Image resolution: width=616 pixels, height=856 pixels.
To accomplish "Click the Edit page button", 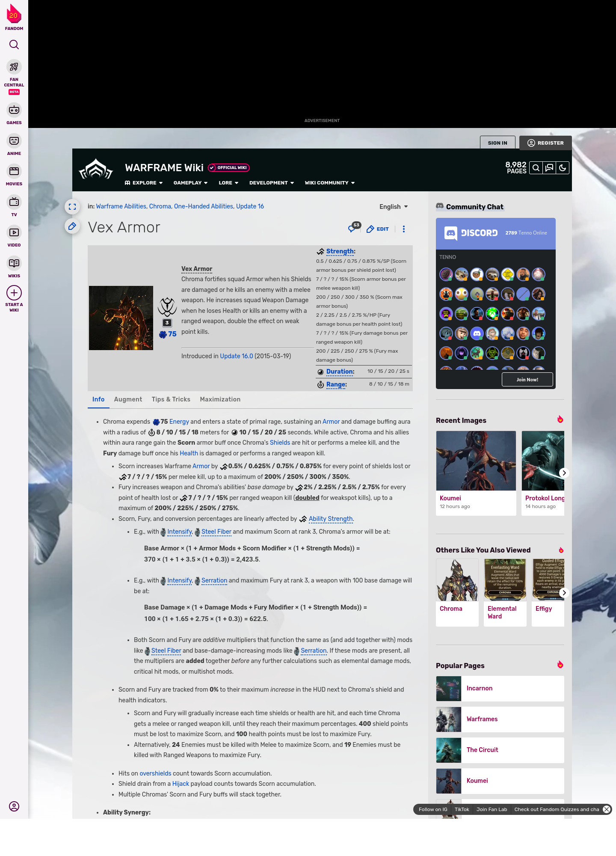I will point(378,229).
